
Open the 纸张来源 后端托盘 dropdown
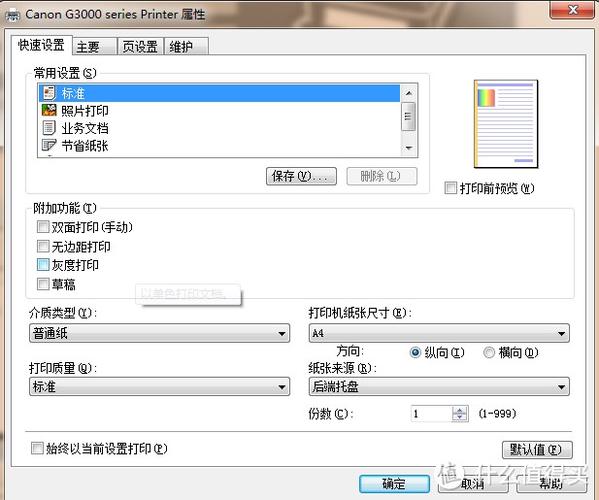[439, 387]
